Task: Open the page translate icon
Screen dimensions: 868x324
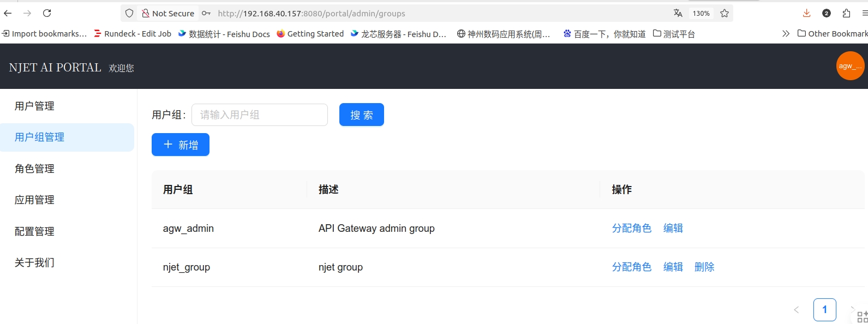Action: pos(678,13)
